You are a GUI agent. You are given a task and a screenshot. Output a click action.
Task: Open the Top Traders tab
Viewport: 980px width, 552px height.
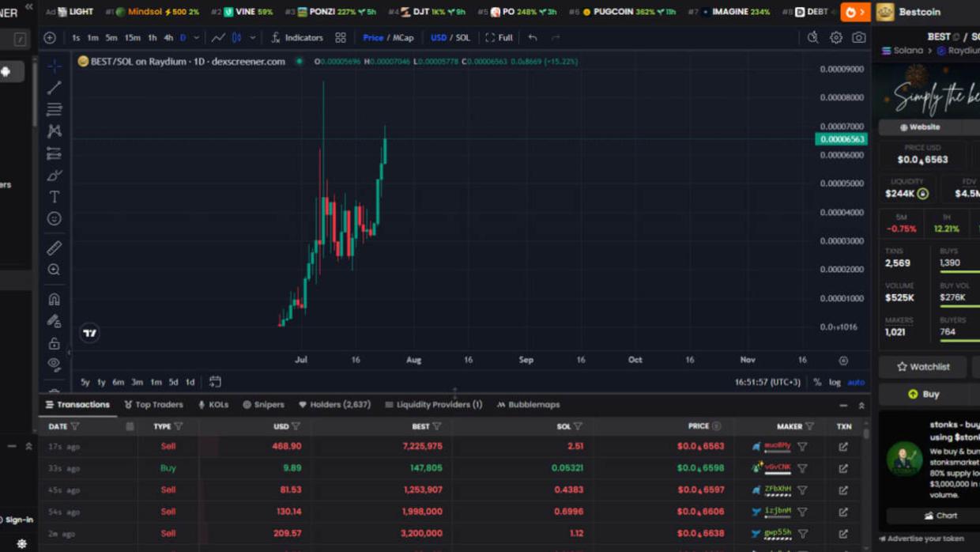[153, 405]
